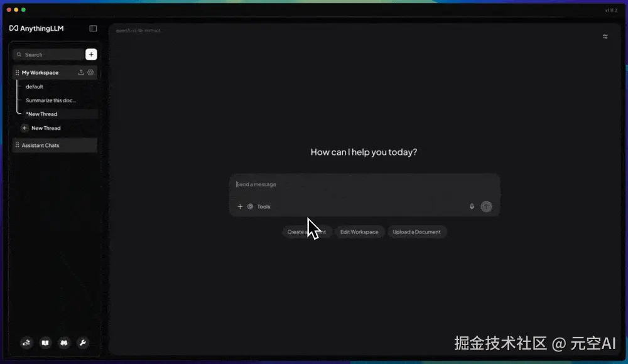The height and width of the screenshot is (364, 628).
Task: Open the Summarize this doc thread
Action: point(50,100)
